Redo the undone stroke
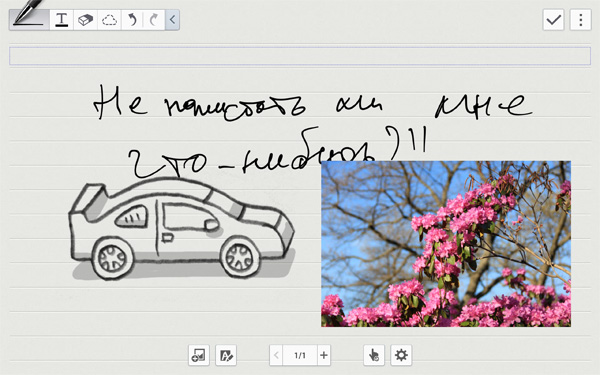The image size is (600, 375). pos(154,20)
